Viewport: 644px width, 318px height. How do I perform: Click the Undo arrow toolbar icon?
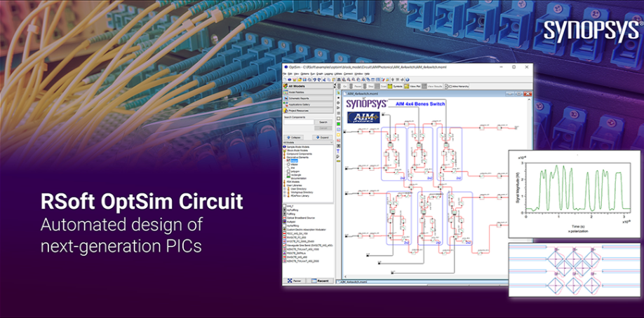[x=314, y=80]
